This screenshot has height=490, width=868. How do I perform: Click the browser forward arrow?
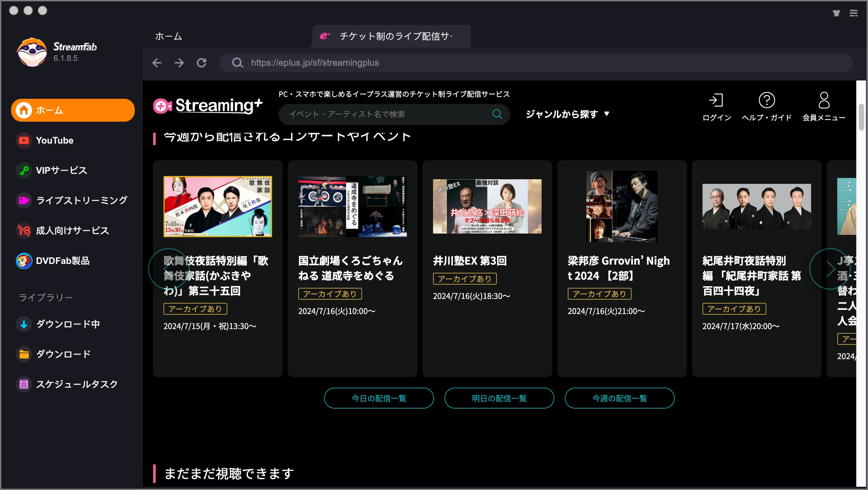(179, 63)
